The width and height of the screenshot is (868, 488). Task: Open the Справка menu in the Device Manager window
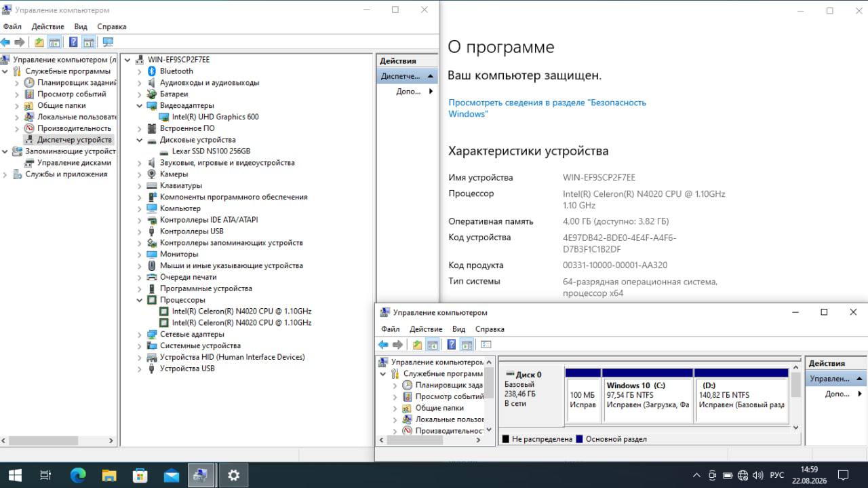point(112,26)
